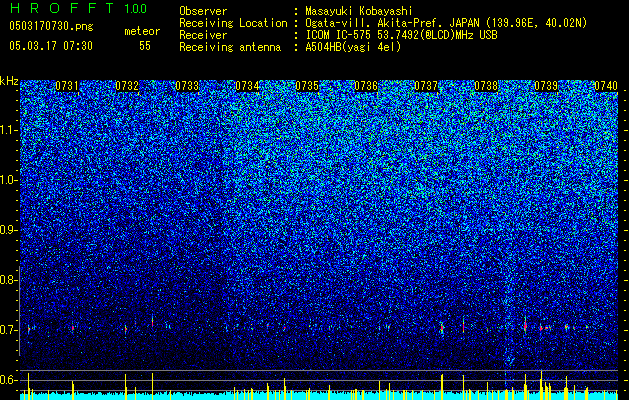Click the 'Receiver' field label

pyautogui.click(x=203, y=35)
